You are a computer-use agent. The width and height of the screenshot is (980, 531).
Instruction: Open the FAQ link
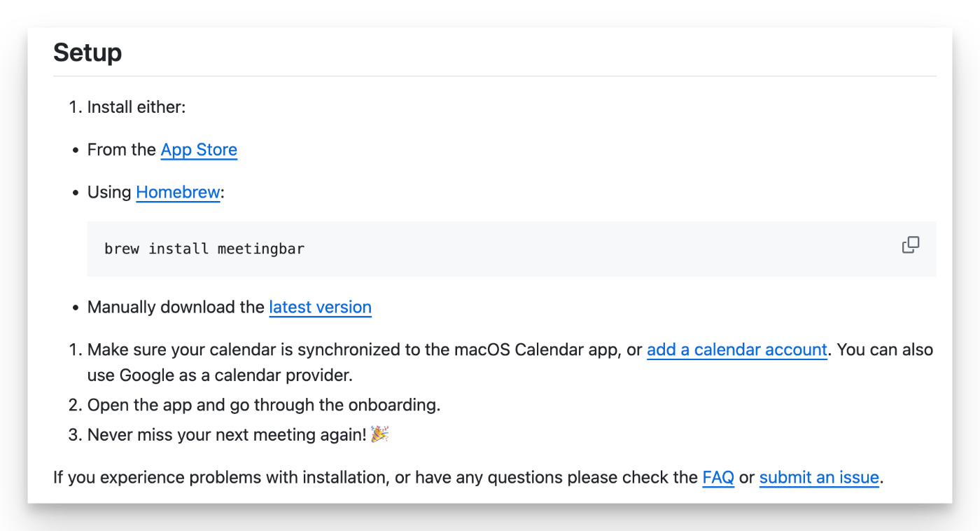coord(718,478)
